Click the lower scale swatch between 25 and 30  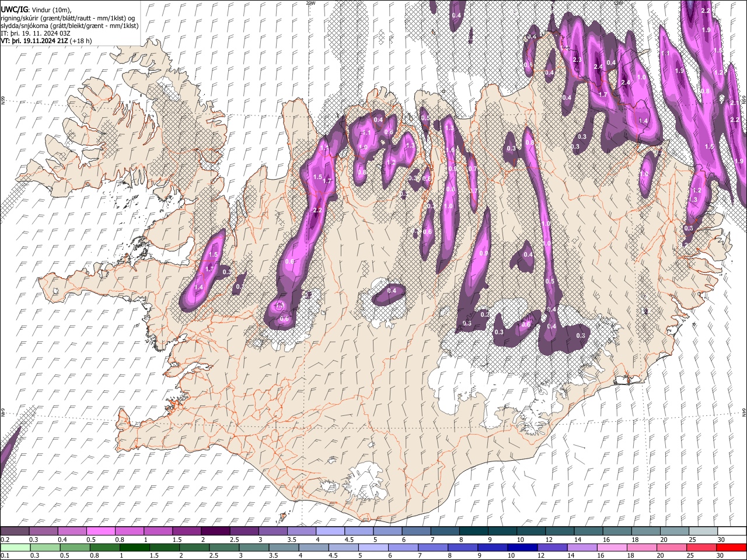(701, 547)
